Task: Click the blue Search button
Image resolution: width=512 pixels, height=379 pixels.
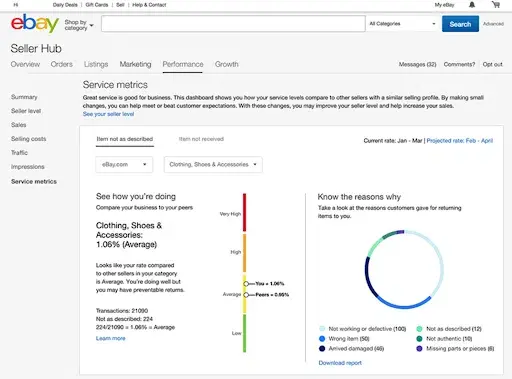Action: (460, 24)
